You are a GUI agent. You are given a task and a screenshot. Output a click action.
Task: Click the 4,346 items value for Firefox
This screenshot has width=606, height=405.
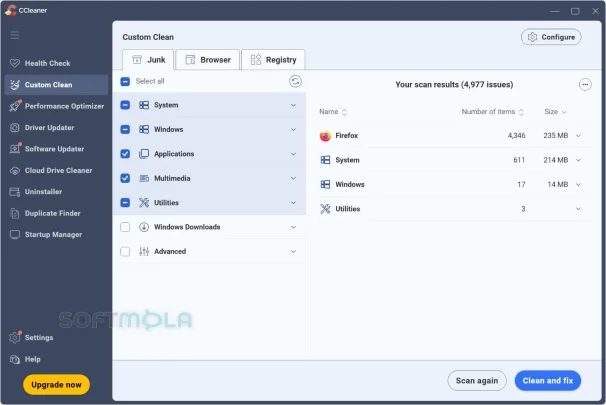click(516, 136)
